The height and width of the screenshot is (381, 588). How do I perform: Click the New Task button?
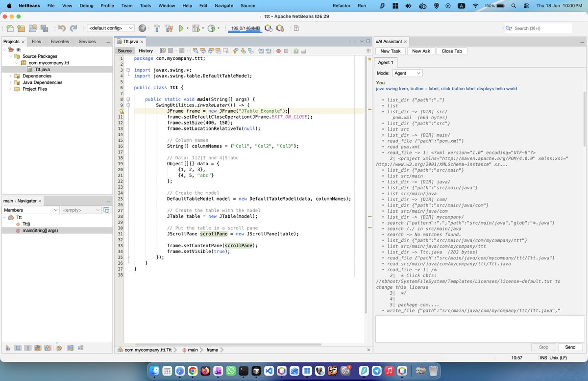point(391,51)
